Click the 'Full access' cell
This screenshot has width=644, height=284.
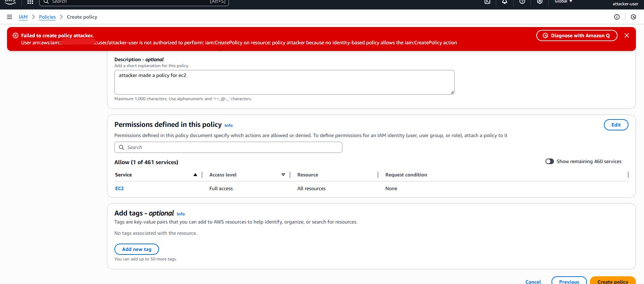221,188
